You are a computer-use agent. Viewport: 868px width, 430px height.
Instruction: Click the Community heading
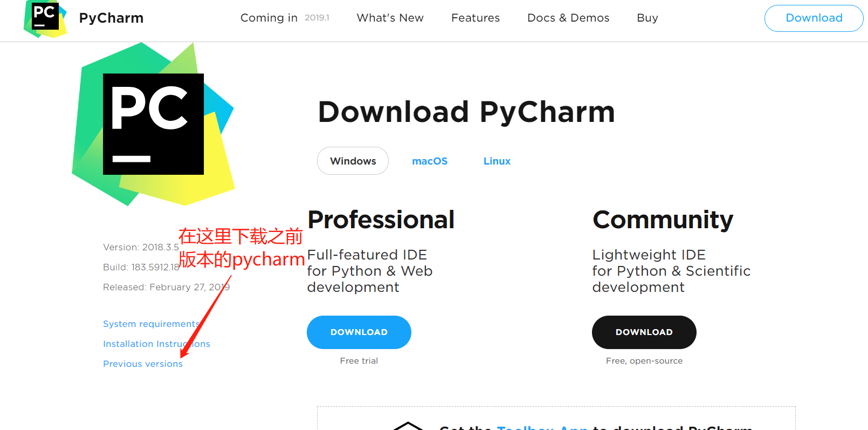coord(663,220)
